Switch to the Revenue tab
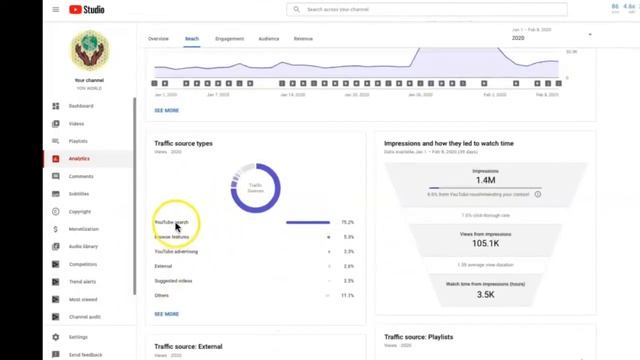The width and height of the screenshot is (640, 360). [303, 39]
